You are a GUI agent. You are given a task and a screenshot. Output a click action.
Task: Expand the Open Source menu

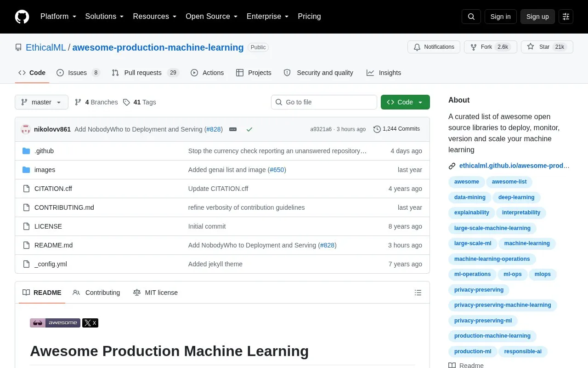211,17
